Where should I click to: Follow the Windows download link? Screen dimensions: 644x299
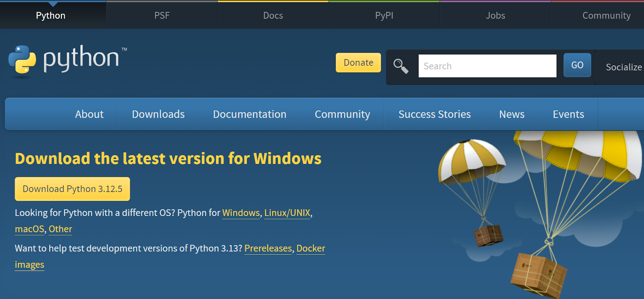coord(241,213)
